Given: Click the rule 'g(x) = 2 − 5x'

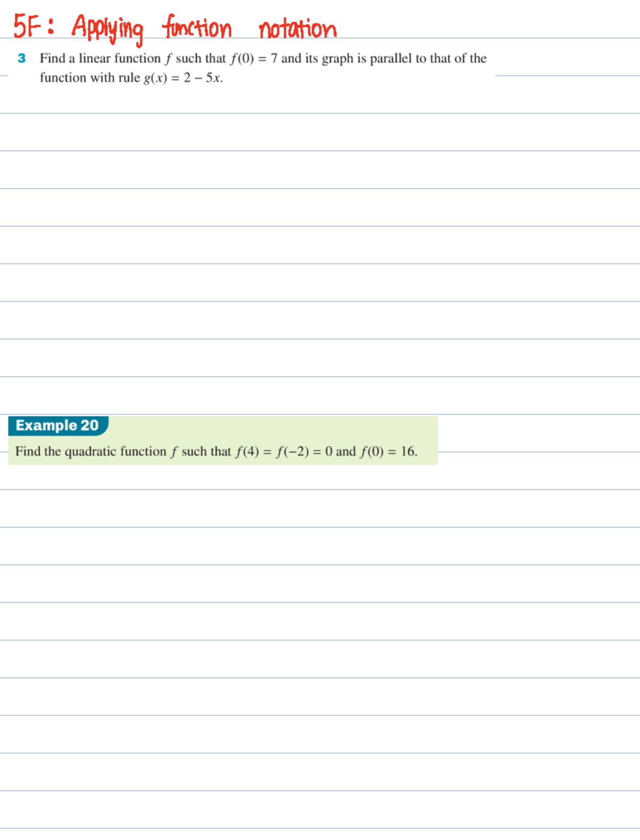Looking at the screenshot, I should tap(182, 78).
